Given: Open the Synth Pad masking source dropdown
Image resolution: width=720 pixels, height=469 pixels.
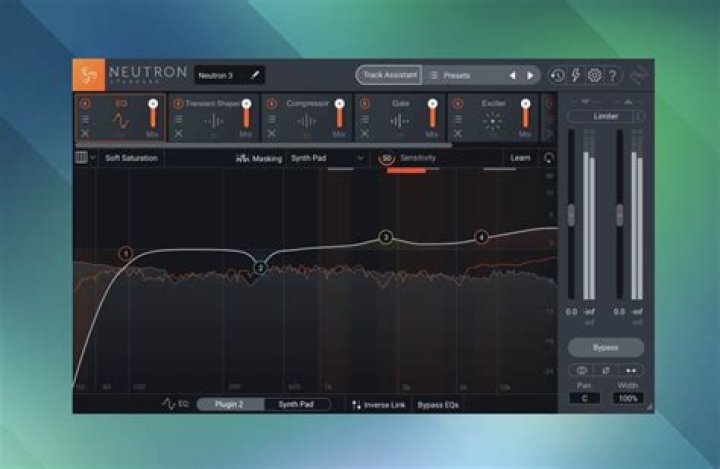Looking at the screenshot, I should (x=327, y=158).
